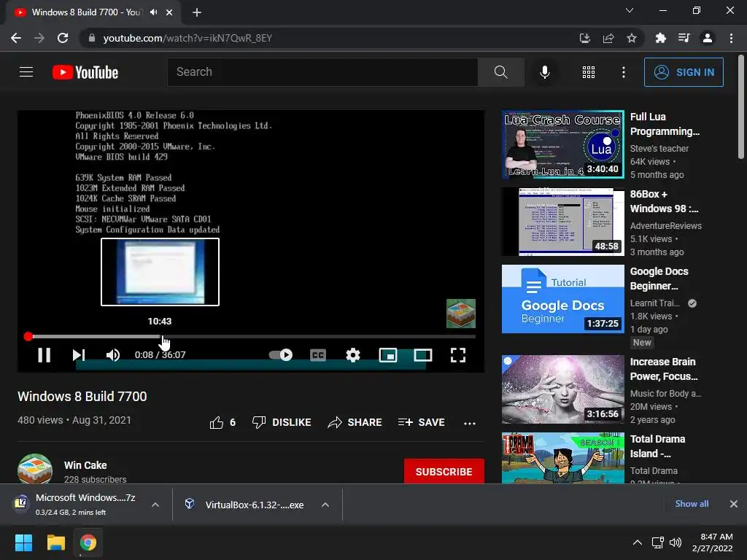The height and width of the screenshot is (560, 747).
Task: Install app icon in address bar
Action: [x=584, y=38]
